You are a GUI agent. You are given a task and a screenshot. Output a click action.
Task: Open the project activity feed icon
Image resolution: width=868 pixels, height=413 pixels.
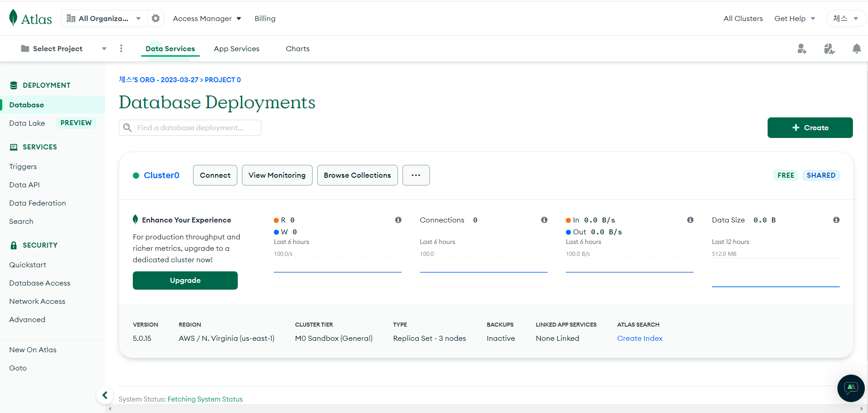pos(829,48)
